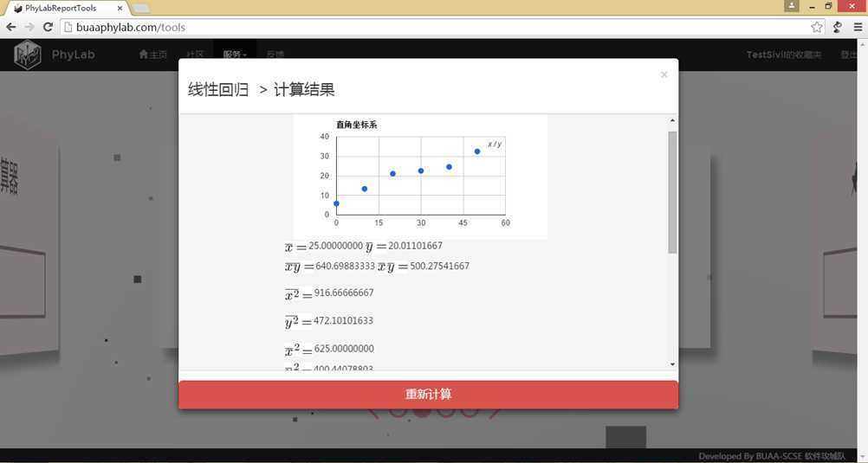Click the dialog scrollbar up arrow

click(x=672, y=120)
